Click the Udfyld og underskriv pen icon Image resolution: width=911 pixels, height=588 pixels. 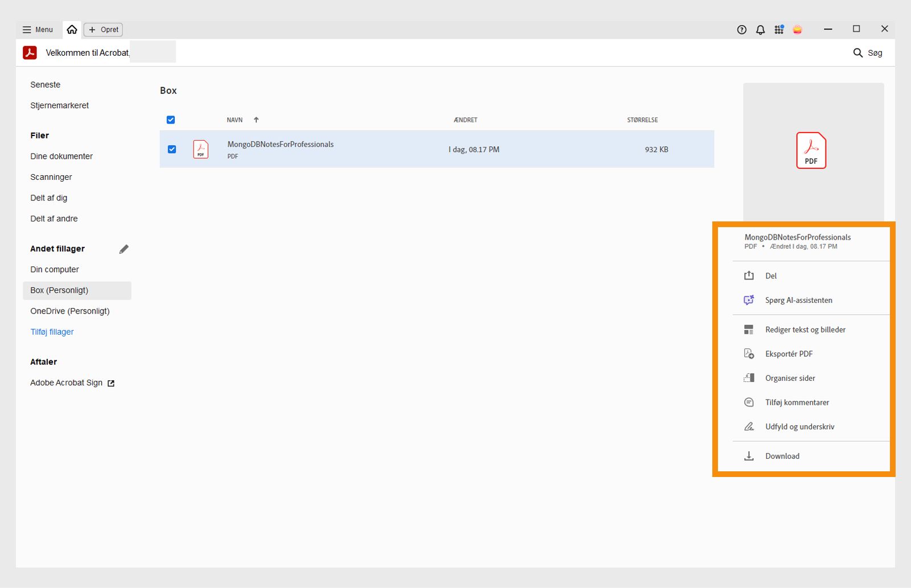(749, 427)
